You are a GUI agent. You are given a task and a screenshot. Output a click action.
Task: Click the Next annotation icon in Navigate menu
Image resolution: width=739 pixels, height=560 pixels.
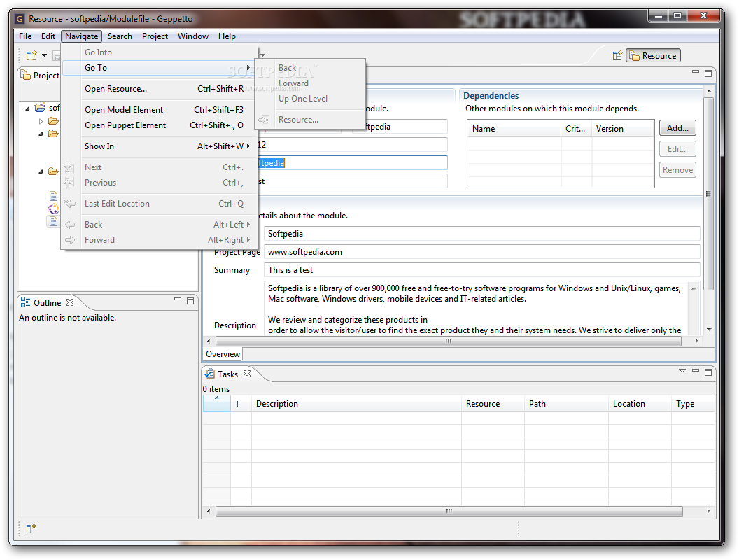[x=69, y=167]
